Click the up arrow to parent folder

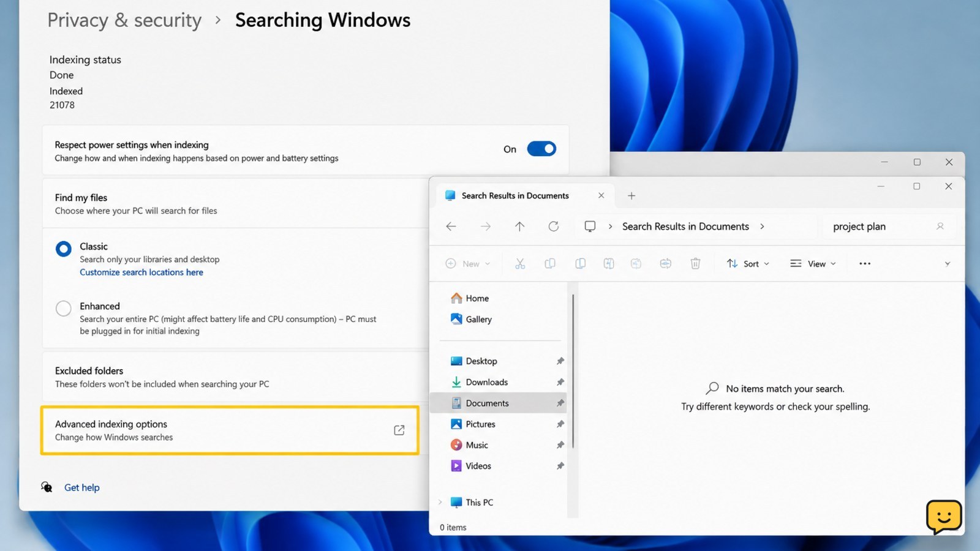click(519, 227)
